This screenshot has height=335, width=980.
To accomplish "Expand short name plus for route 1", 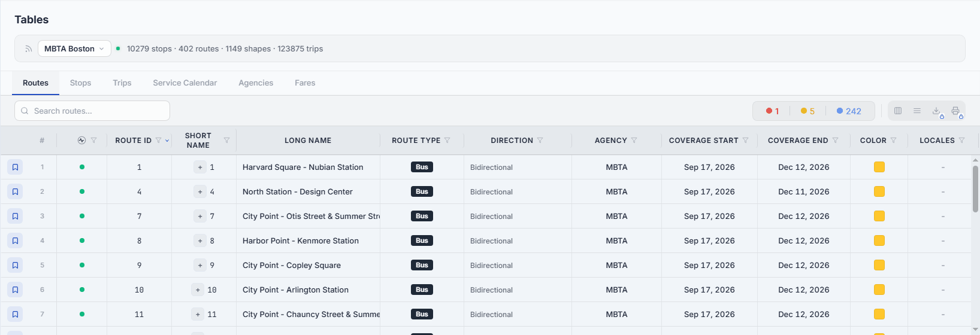I will (x=200, y=167).
